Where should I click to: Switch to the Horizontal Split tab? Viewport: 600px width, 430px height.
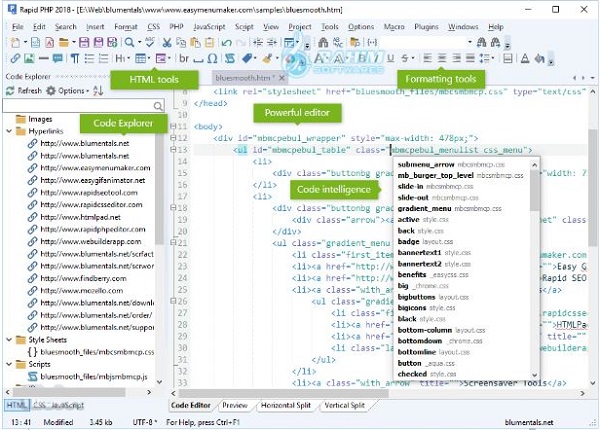coord(285,405)
